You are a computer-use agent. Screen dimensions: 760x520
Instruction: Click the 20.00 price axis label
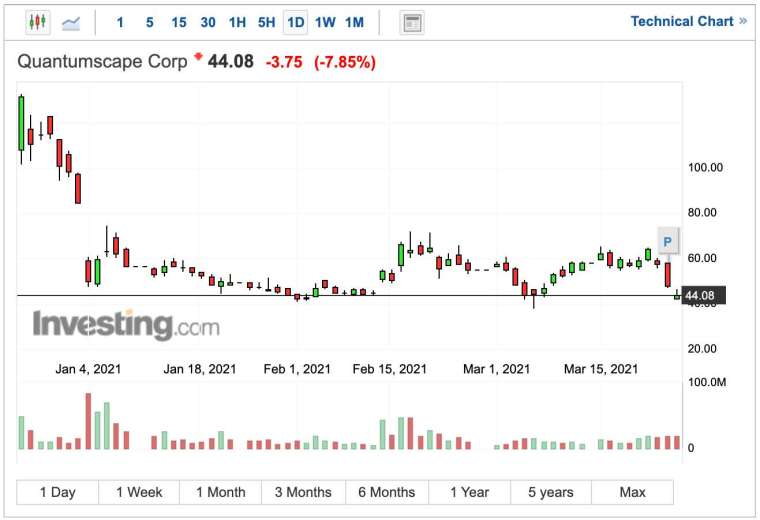point(702,348)
